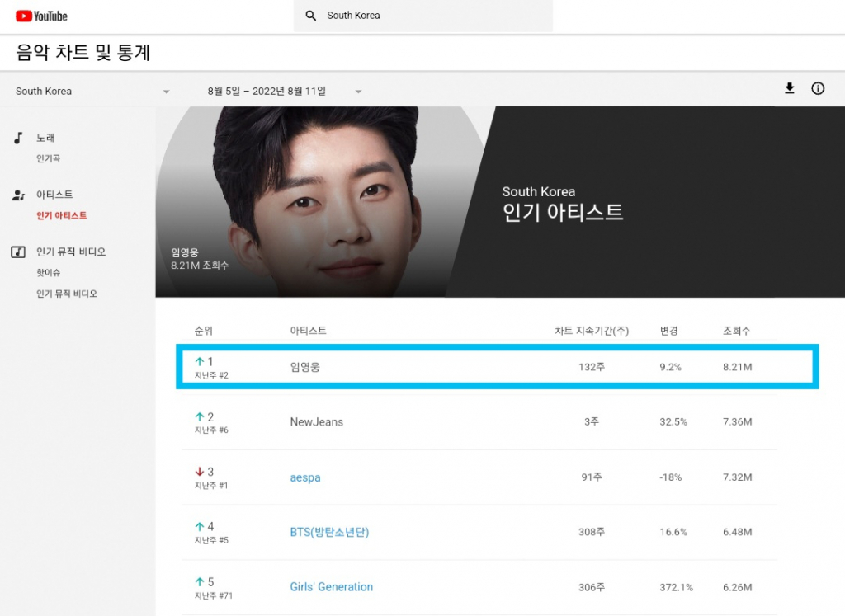Click the up arrow beside rank 2

pyautogui.click(x=199, y=417)
